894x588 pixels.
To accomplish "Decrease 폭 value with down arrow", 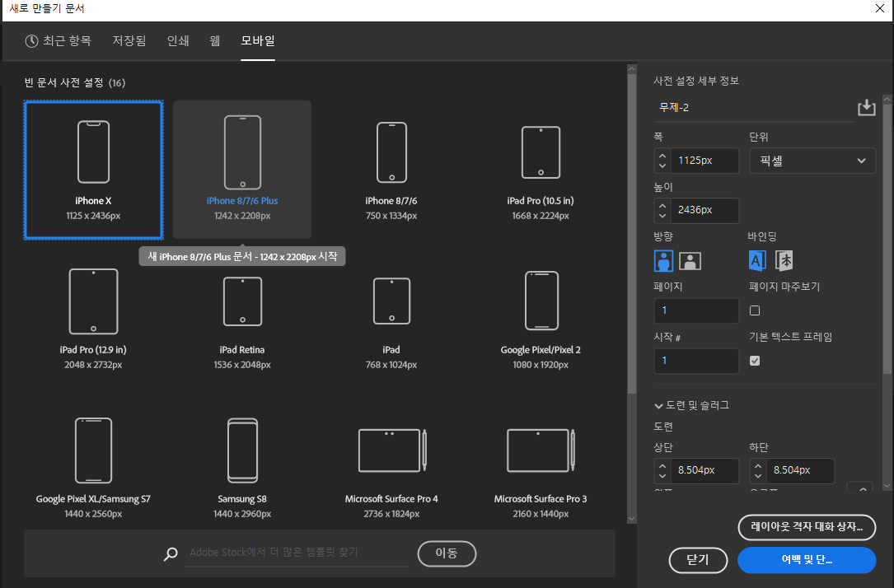I will click(662, 166).
